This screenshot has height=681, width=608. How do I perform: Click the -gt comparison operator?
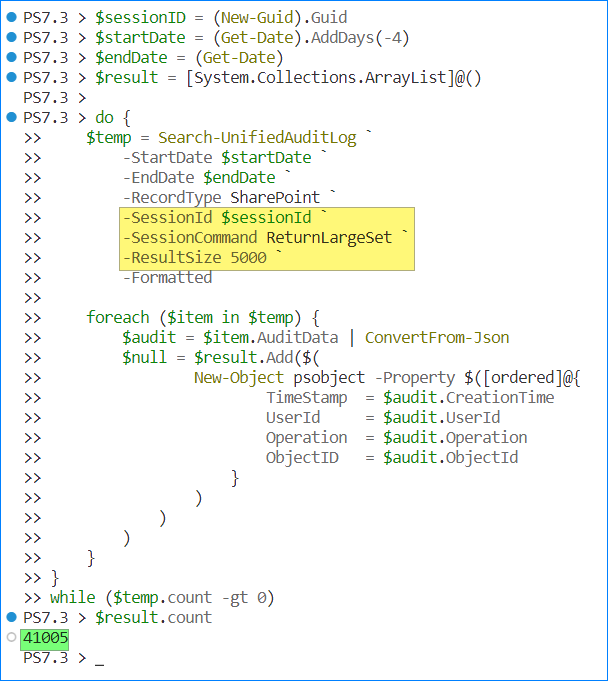click(x=235, y=598)
